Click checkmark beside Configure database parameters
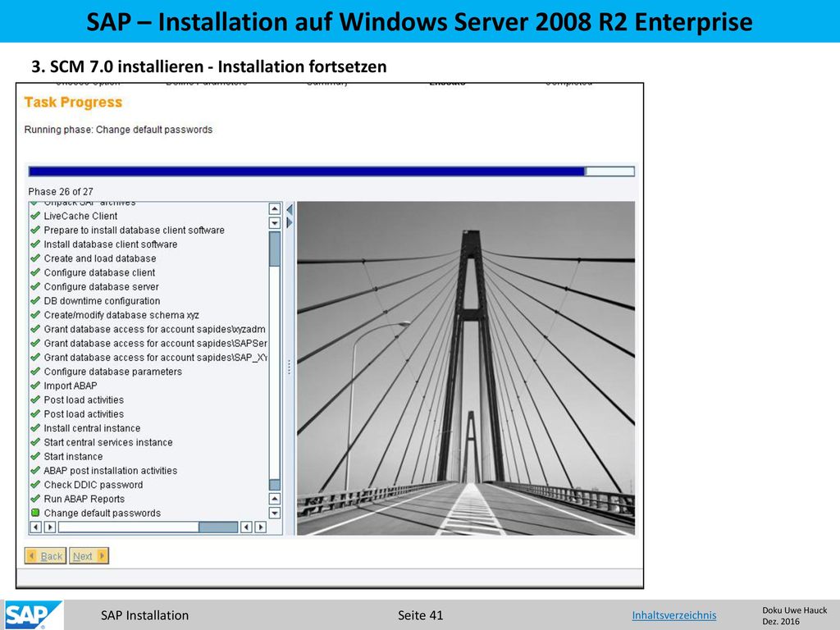 (35, 372)
